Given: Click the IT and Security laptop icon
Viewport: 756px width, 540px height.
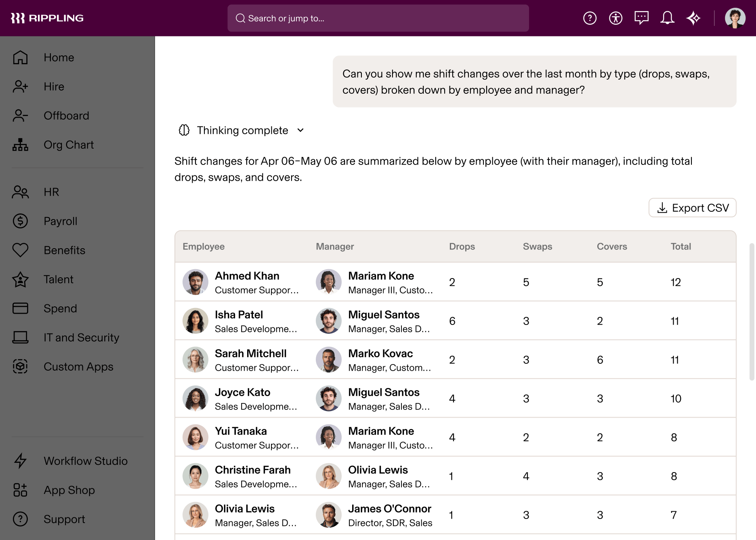Looking at the screenshot, I should pyautogui.click(x=20, y=337).
